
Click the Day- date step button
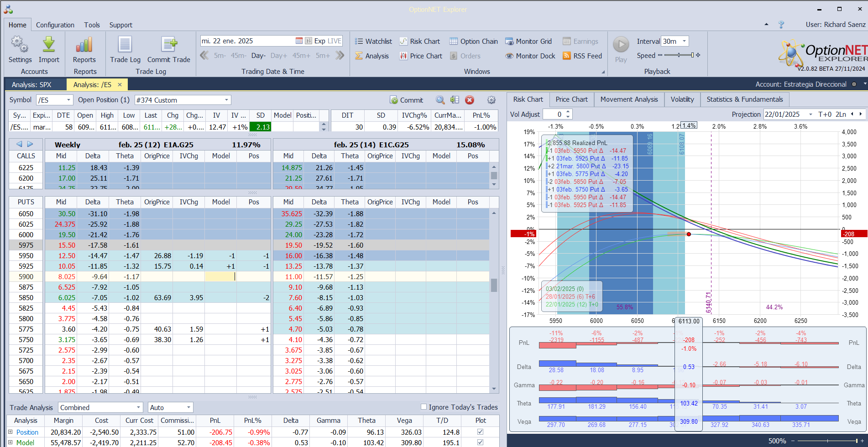pyautogui.click(x=258, y=56)
